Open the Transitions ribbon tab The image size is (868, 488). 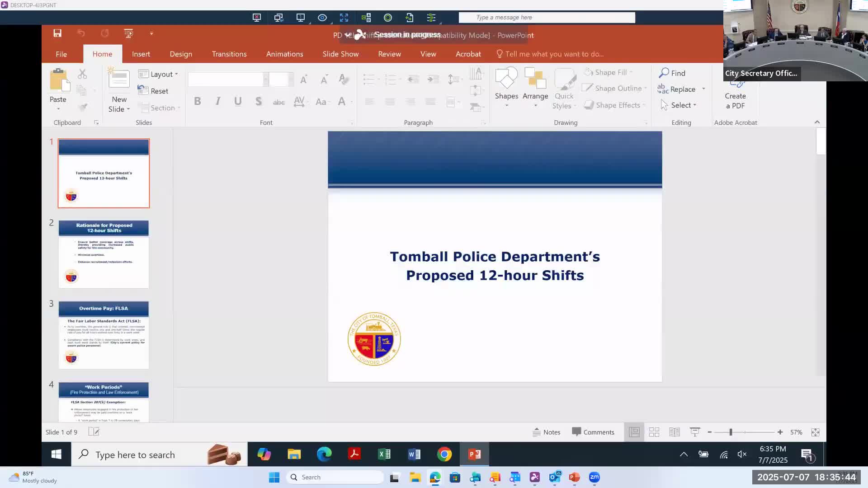click(229, 54)
